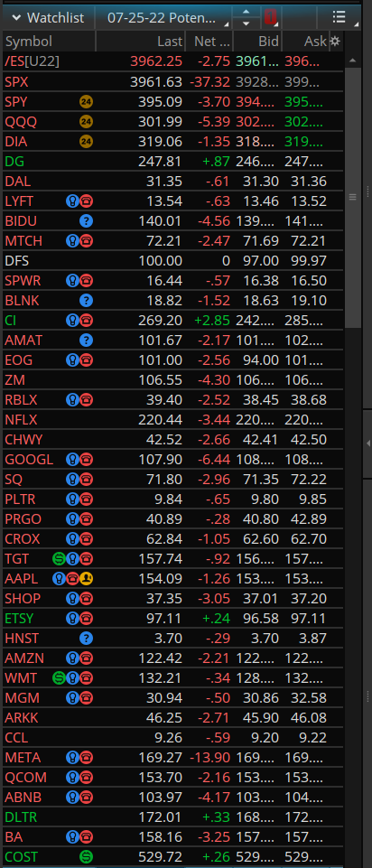Click the up arrow of the watchlist switcher
This screenshot has height=868, width=372.
pos(246,12)
